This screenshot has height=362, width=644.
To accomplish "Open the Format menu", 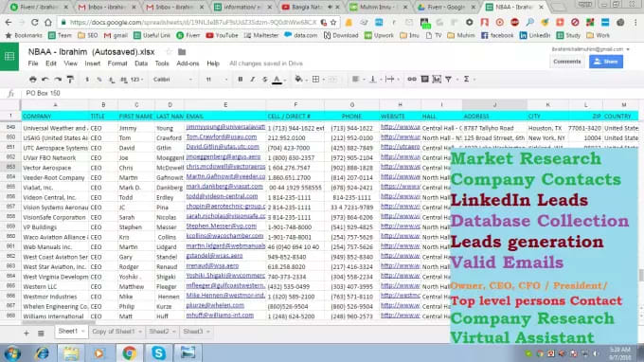I will (x=117, y=63).
